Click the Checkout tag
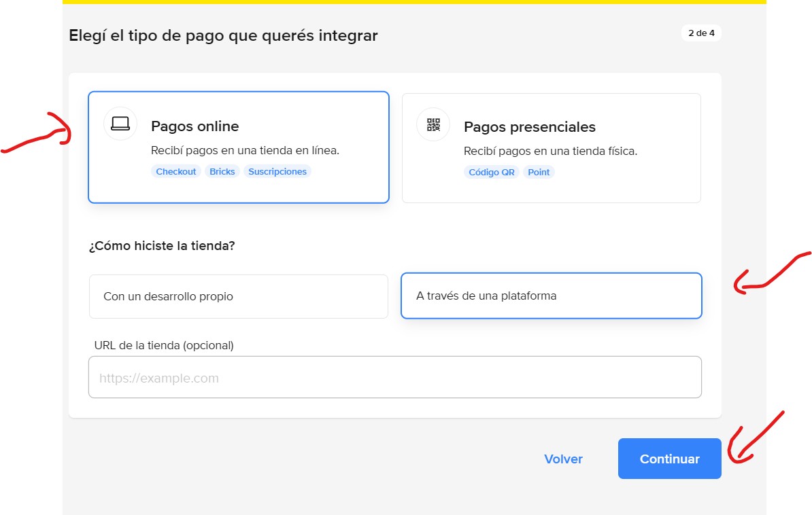812x515 pixels. coord(176,172)
